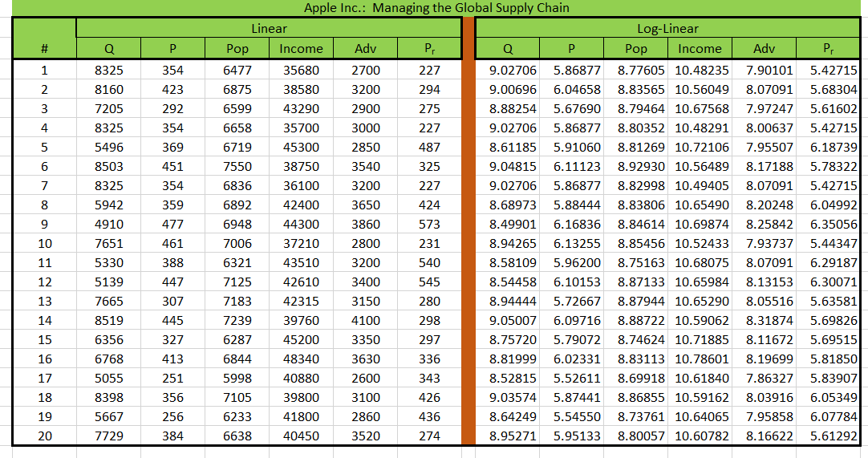The width and height of the screenshot is (868, 458).
Task: Select the Pr value 573 in row 9
Action: 429,225
